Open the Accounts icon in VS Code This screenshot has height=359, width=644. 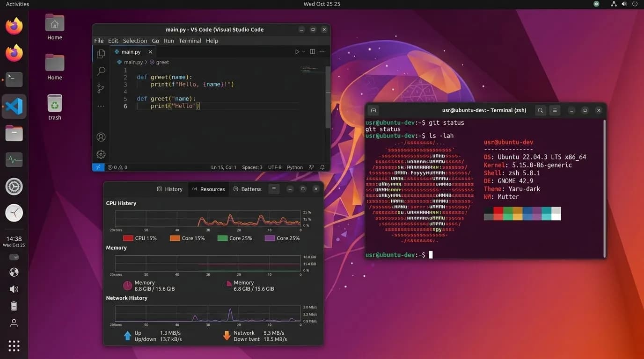(x=101, y=137)
